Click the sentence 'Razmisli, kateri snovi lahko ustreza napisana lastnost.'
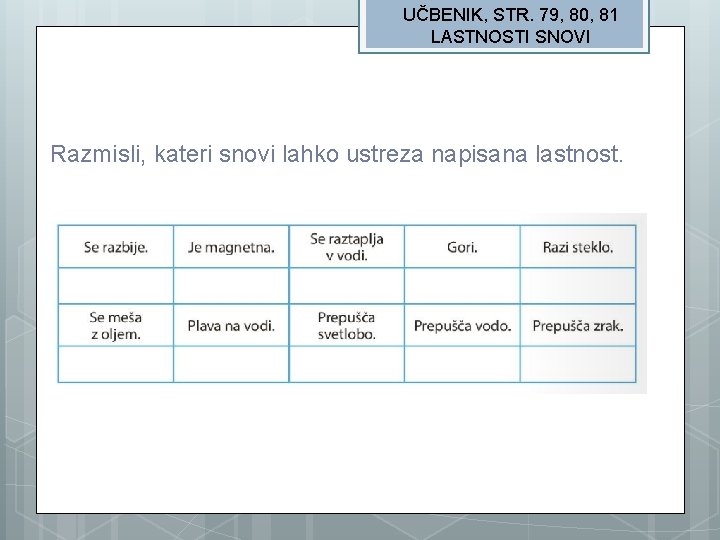 (x=337, y=154)
